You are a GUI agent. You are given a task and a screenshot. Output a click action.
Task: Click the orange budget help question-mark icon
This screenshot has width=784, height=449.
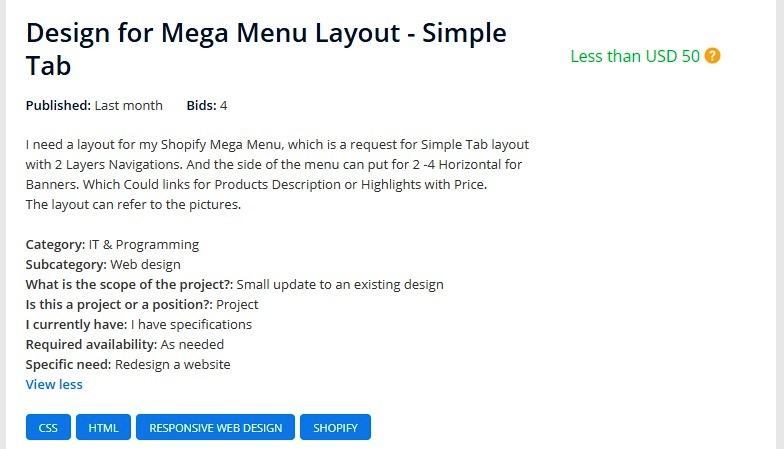712,56
